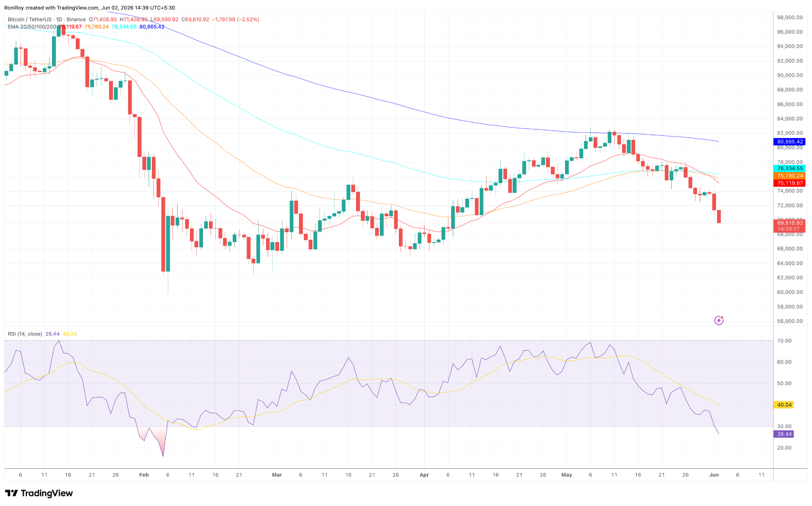
Task: Click the 50.00 RSI axis label
Action: (784, 384)
